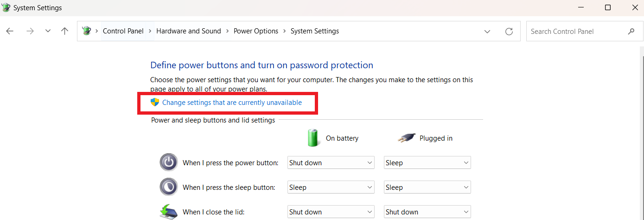Click the sleep button moon icon

coord(168,187)
